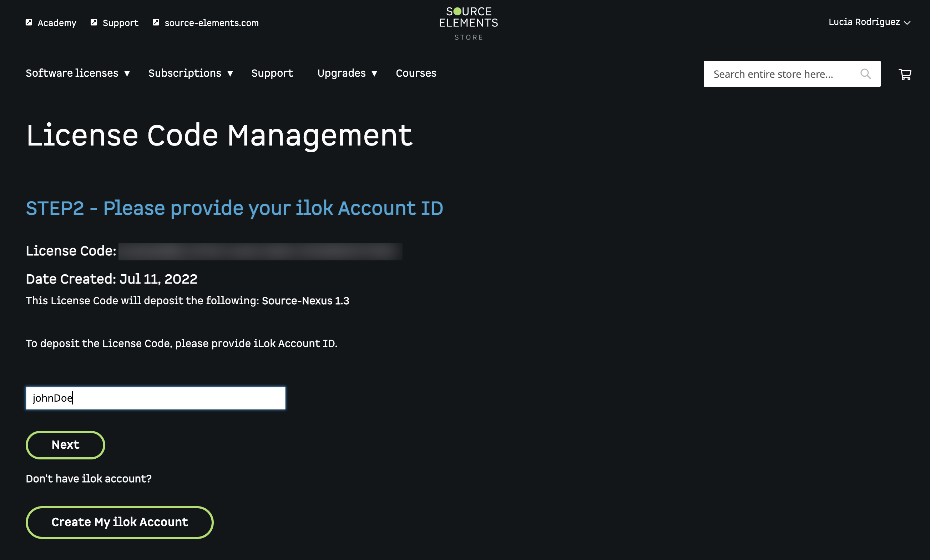Click the Source Elements Store logo
Viewport: 930px width, 560px height.
pyautogui.click(x=469, y=23)
